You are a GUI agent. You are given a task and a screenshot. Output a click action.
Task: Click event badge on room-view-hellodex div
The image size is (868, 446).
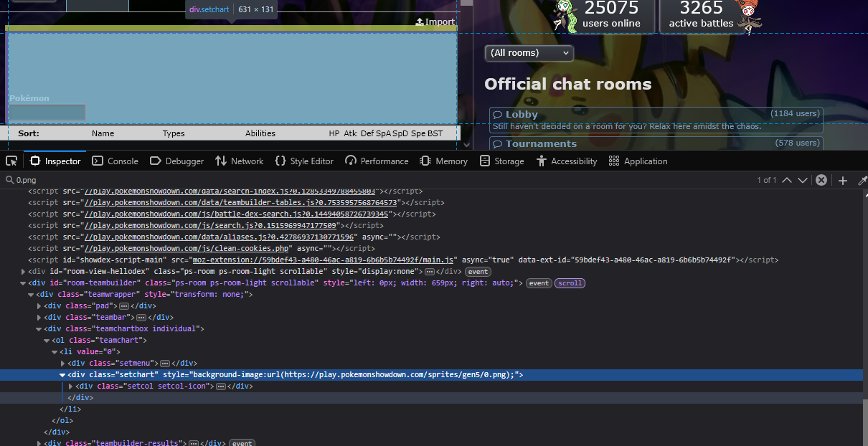pos(477,272)
